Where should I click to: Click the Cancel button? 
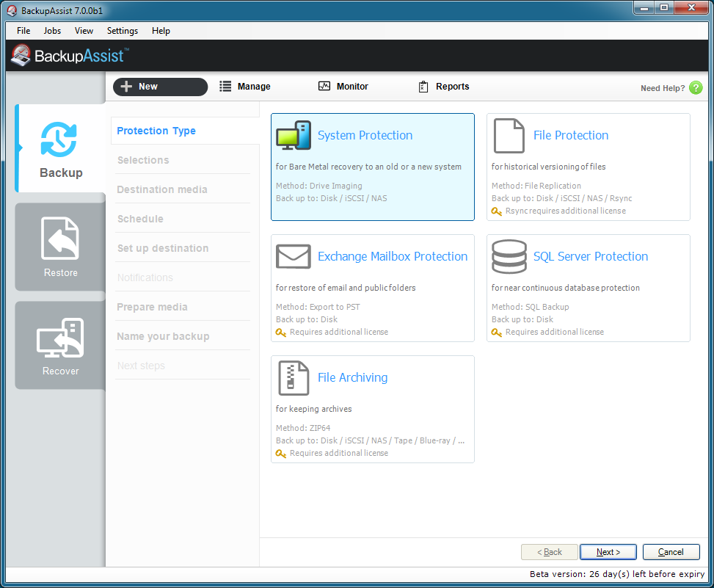pos(671,552)
